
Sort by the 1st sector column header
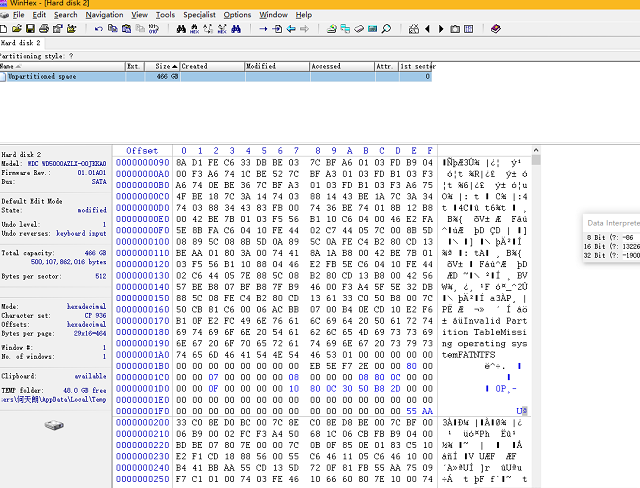coord(416,66)
